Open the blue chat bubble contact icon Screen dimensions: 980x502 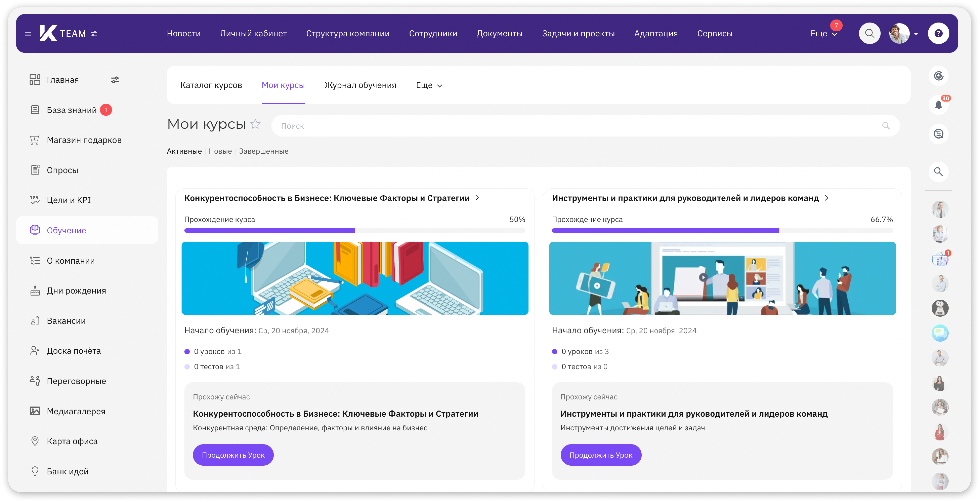[940, 333]
